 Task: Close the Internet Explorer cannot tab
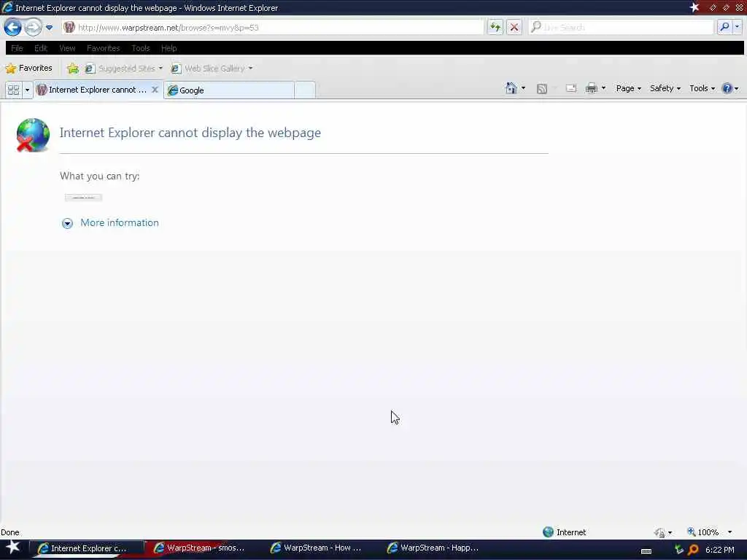click(x=155, y=90)
